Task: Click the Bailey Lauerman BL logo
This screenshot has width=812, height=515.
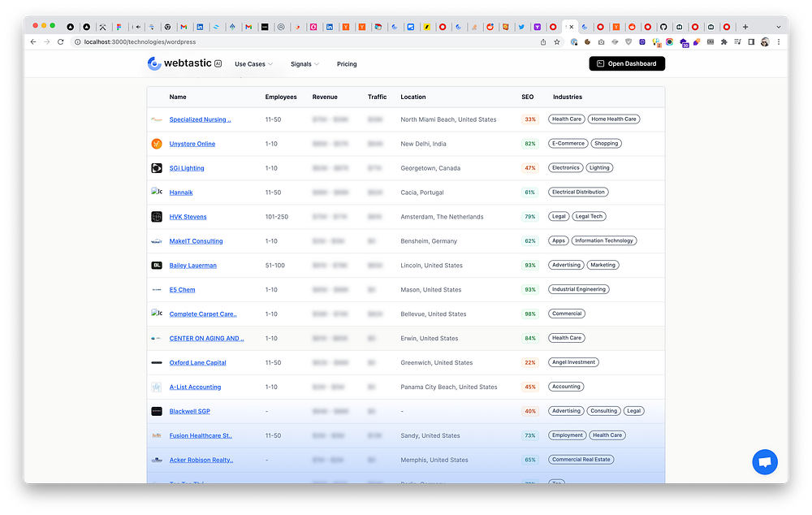Action: tap(157, 266)
